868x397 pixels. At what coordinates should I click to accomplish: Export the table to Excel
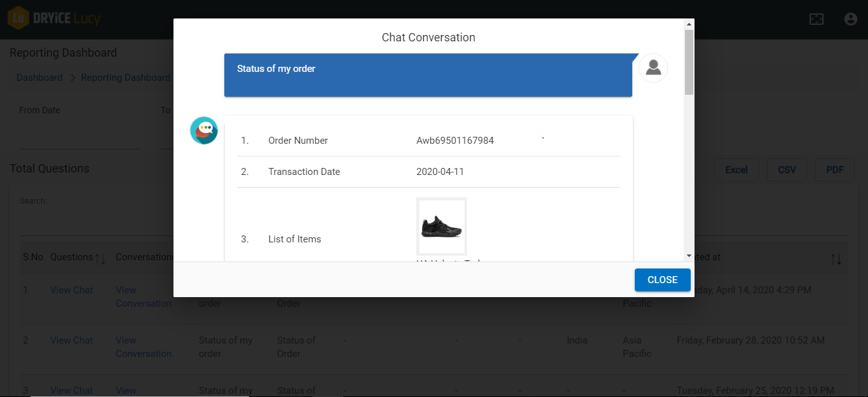click(x=736, y=170)
